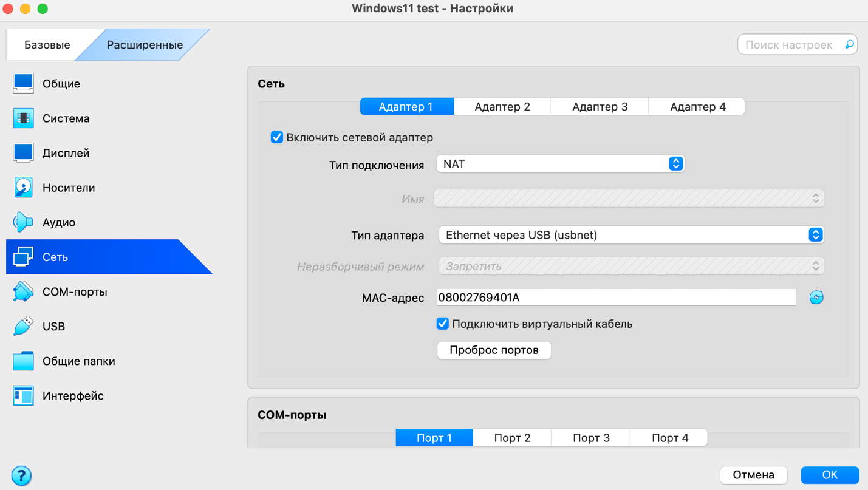Click the Общие папки folder icon
The image size is (868, 490).
[x=23, y=361]
